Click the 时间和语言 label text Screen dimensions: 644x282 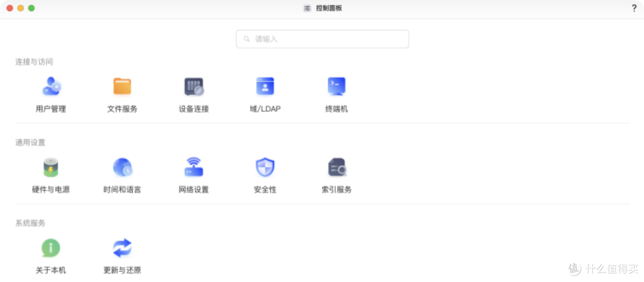pos(122,190)
